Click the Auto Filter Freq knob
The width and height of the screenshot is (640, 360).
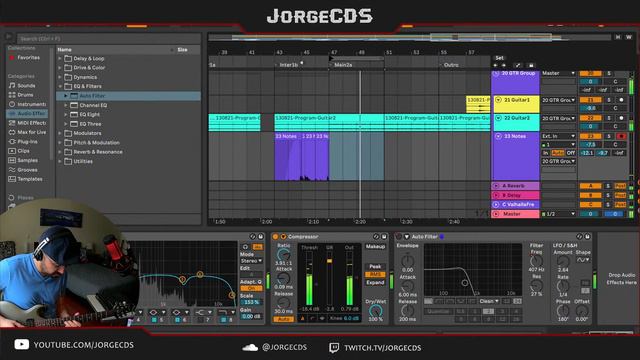click(x=536, y=260)
